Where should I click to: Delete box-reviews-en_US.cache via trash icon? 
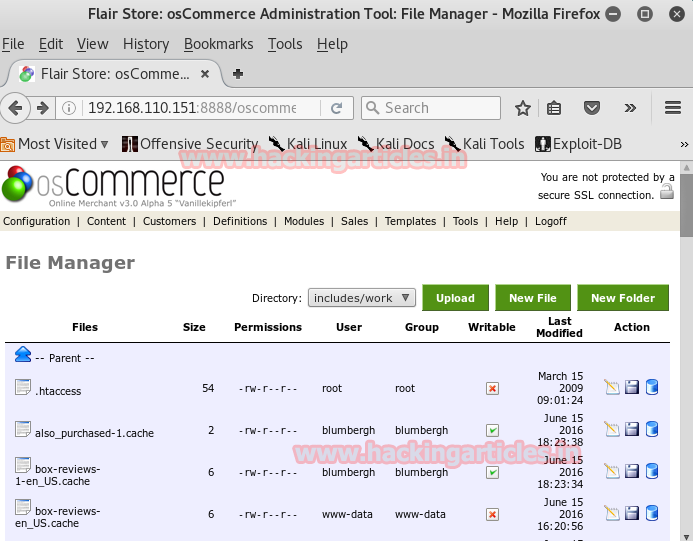point(652,513)
